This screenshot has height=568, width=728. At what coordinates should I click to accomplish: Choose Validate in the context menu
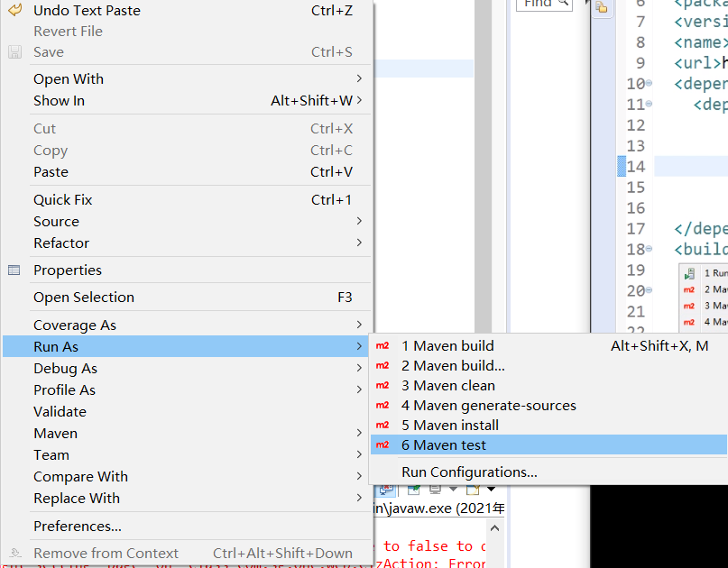187,412
